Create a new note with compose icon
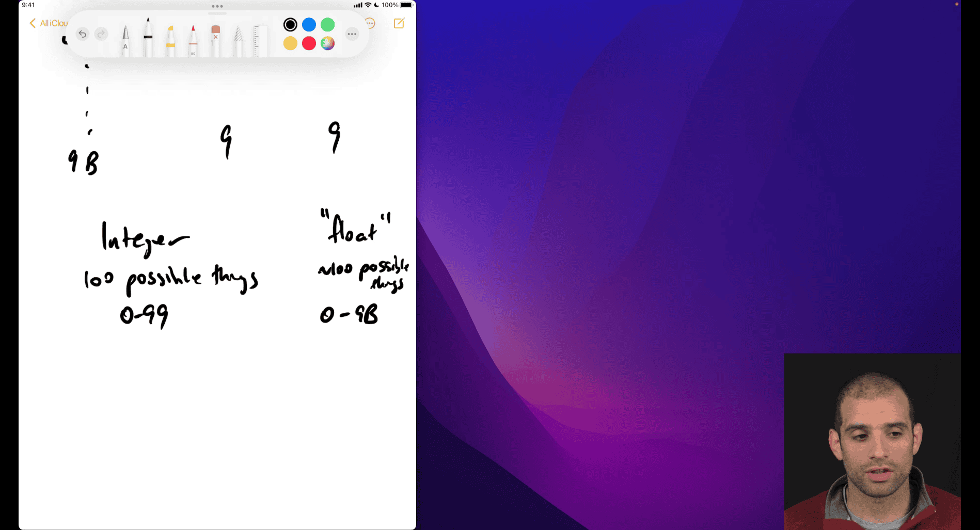980x530 pixels. [399, 23]
